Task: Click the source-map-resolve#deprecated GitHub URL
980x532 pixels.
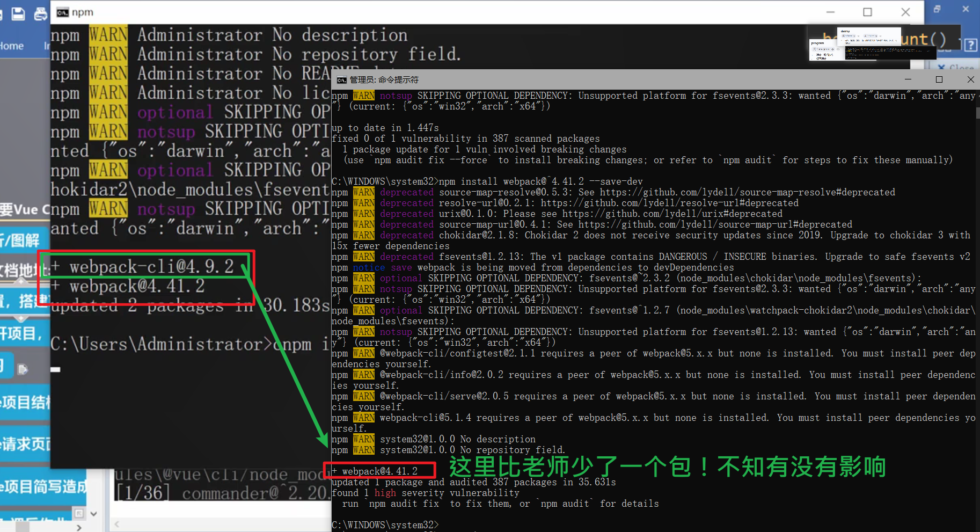Action: pos(748,192)
